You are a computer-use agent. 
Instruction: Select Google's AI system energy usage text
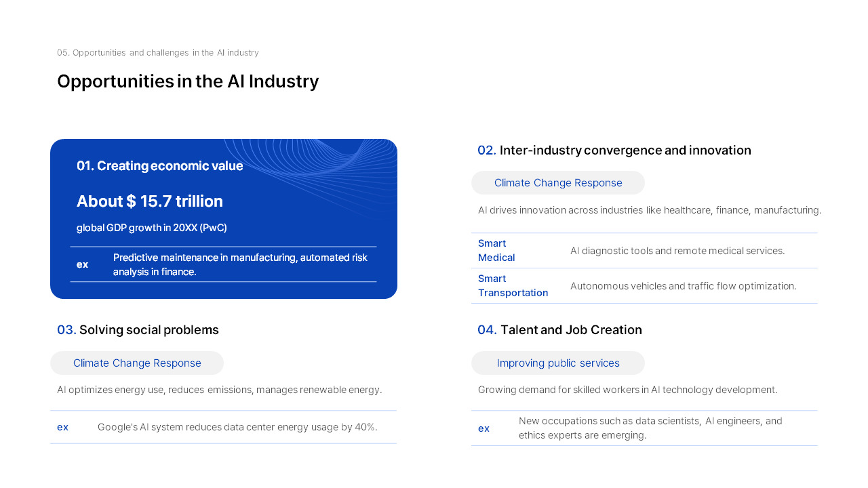(237, 427)
